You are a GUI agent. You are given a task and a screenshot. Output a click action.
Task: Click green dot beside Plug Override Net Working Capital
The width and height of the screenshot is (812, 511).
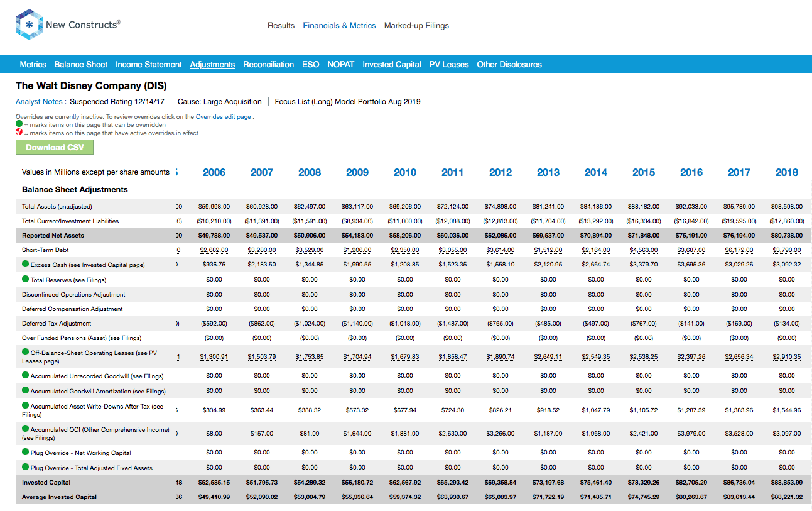coord(25,452)
